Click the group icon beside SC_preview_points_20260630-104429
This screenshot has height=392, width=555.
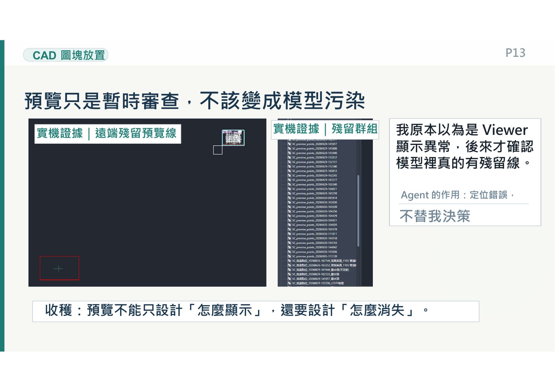[x=289, y=216]
